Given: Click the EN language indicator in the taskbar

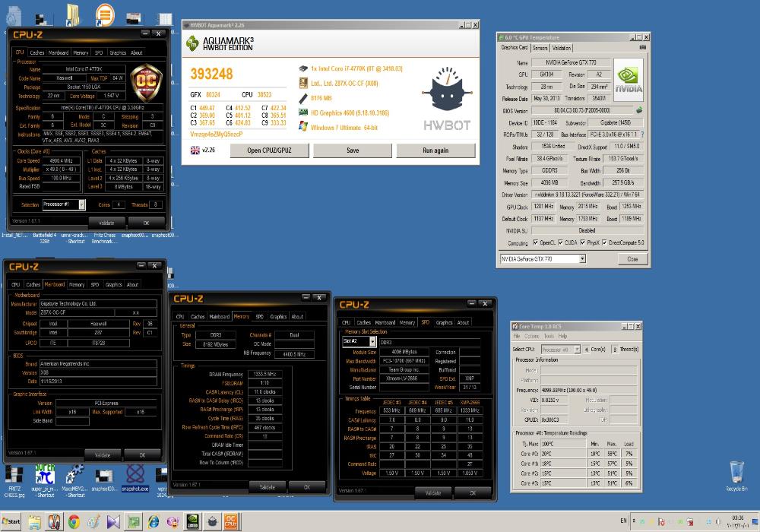Looking at the screenshot, I should tap(623, 521).
